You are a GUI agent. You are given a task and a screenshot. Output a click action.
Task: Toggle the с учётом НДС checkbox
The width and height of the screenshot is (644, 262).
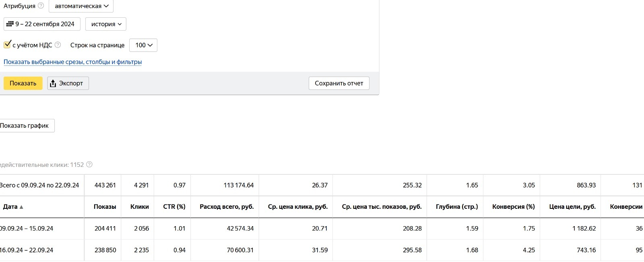pyautogui.click(x=7, y=45)
